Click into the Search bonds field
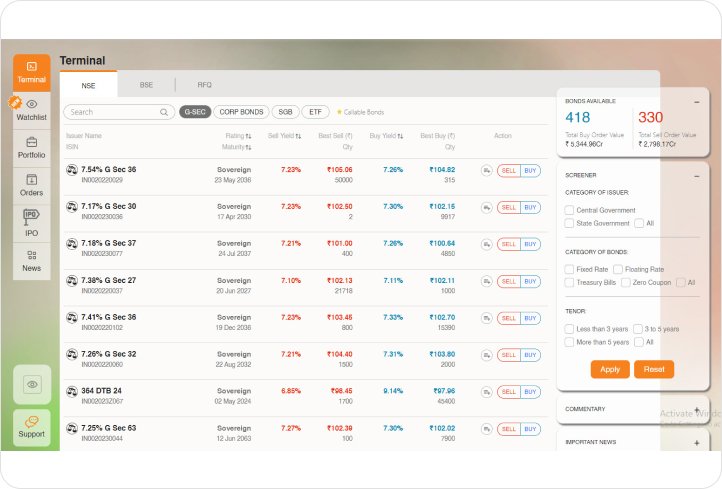722x489 pixels. point(112,112)
